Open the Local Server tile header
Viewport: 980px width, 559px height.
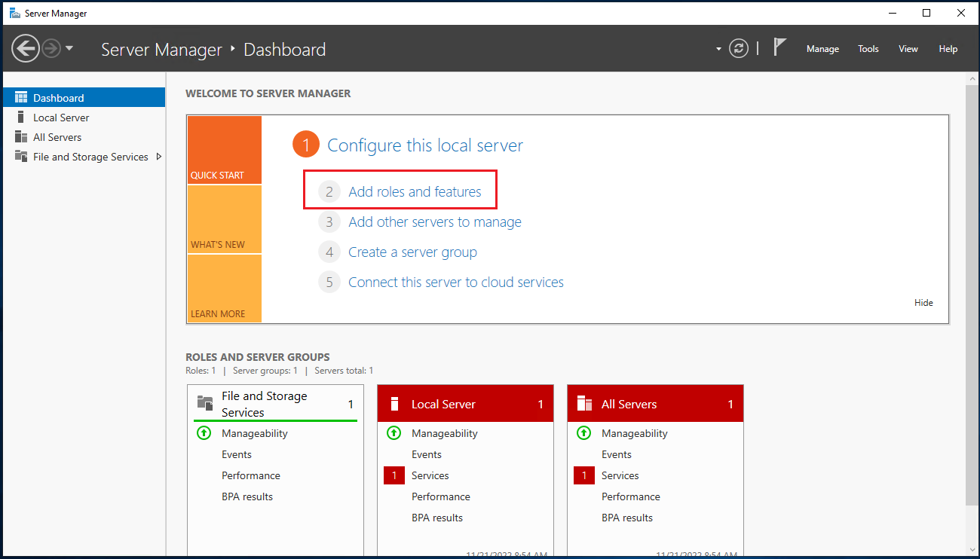pos(466,404)
